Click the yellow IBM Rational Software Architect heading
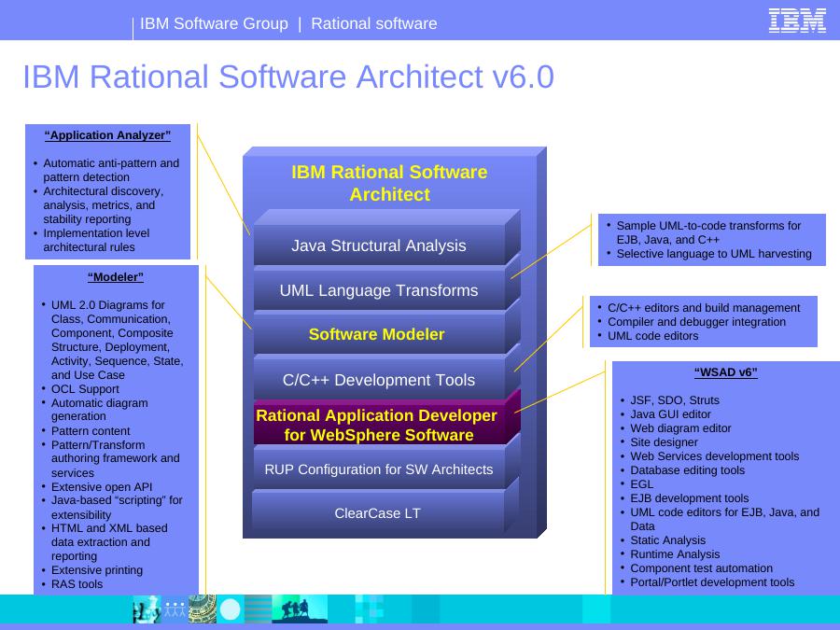The width and height of the screenshot is (840, 630). (x=389, y=183)
